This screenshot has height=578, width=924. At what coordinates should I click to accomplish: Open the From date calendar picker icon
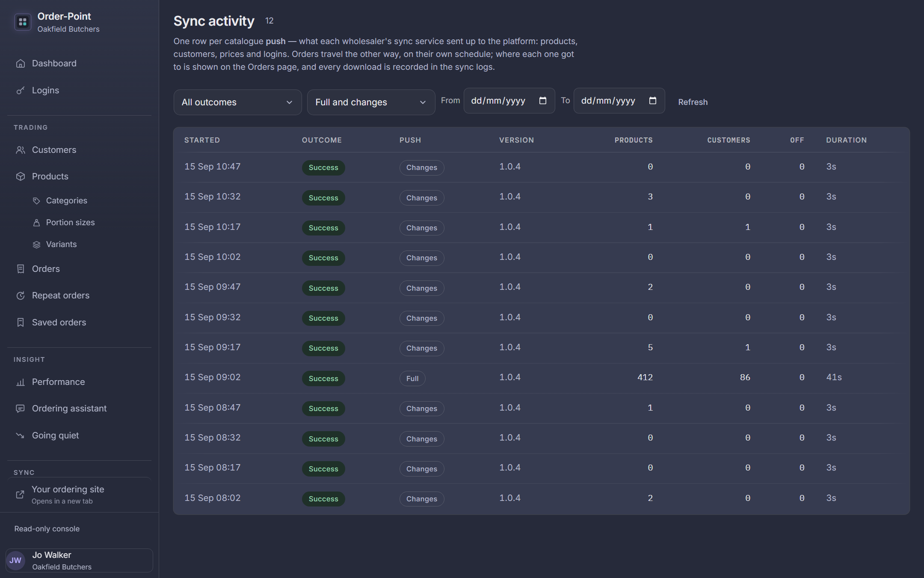coord(543,101)
